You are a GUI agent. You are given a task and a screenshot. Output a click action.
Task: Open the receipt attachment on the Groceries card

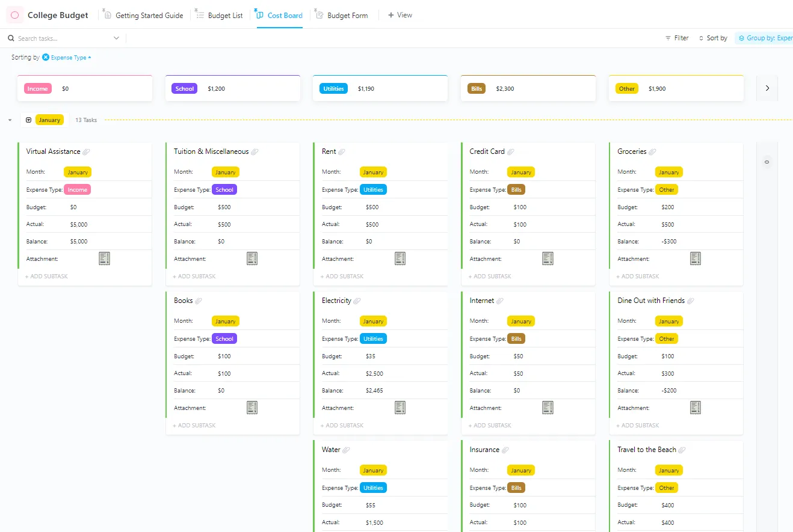[x=696, y=258]
